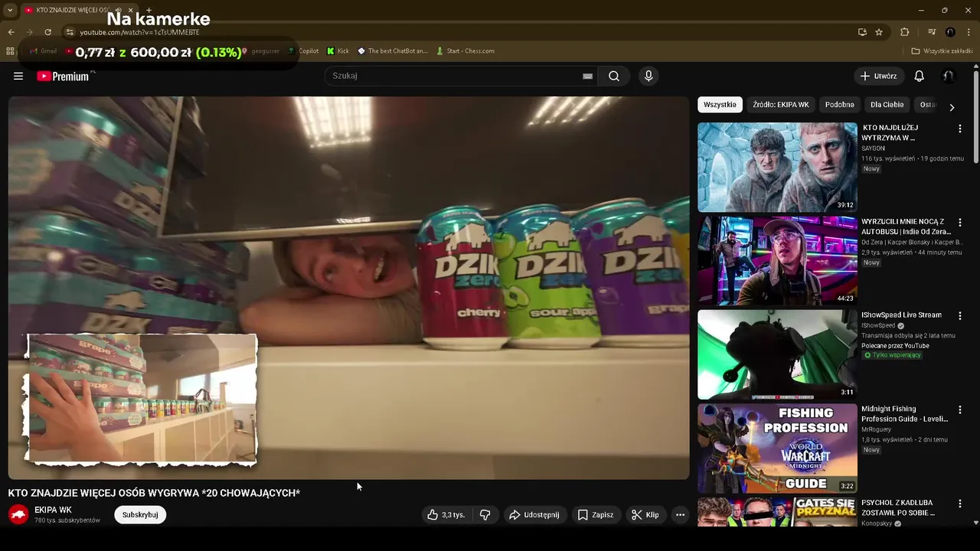The width and height of the screenshot is (980, 551).
Task: Open the YouTube hamburger guide menu
Action: (18, 76)
